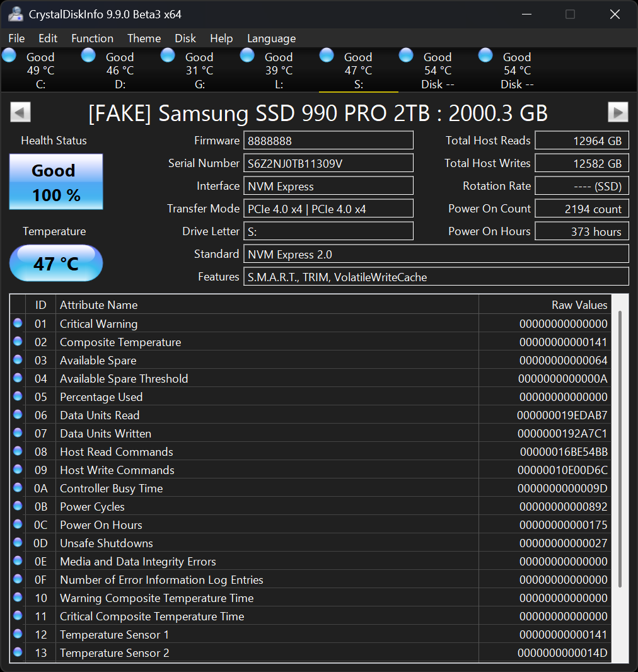
Task: Click the Serial Number field
Action: [328, 163]
